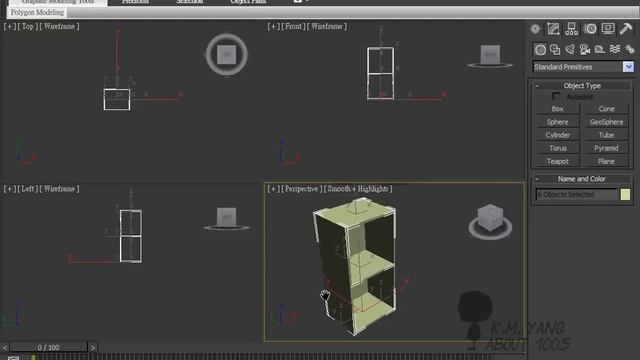This screenshot has height=360, width=640.
Task: Select the Shapes category icon
Action: coord(555,50)
